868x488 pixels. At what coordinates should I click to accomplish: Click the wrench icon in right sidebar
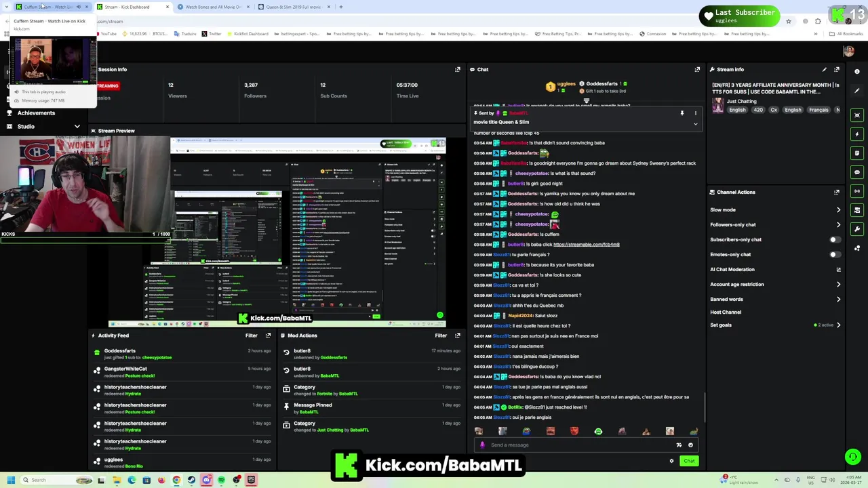(857, 229)
